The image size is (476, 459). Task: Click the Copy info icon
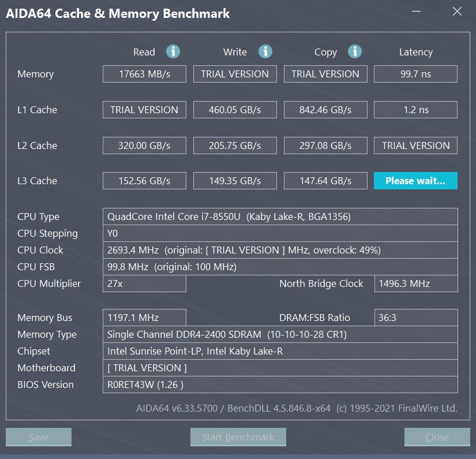pos(355,51)
